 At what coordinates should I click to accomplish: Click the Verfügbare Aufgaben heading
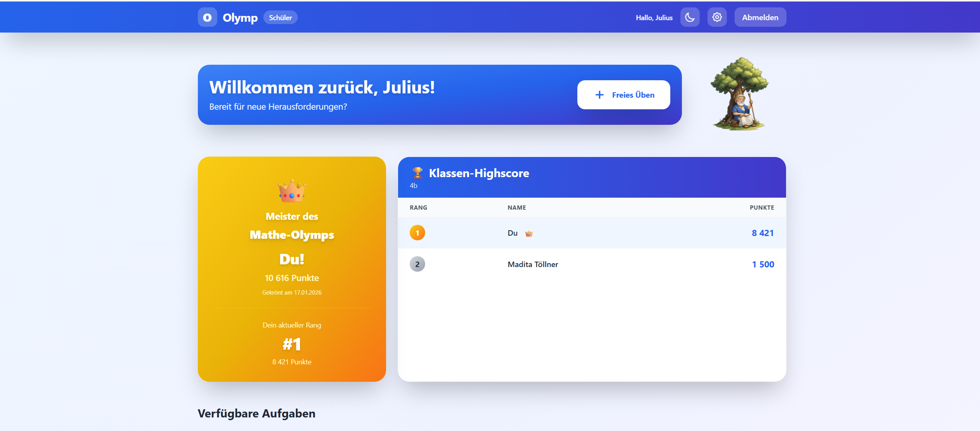pos(256,414)
